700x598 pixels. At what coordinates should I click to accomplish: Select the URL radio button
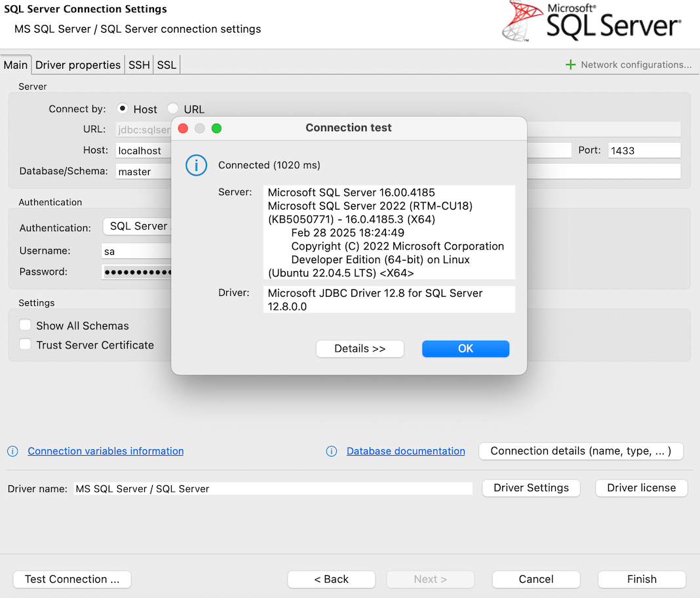point(173,109)
